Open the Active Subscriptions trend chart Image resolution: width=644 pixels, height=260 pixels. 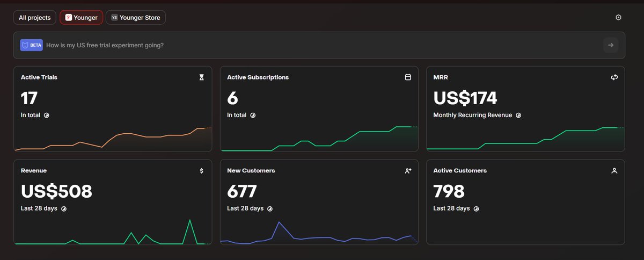(x=319, y=139)
